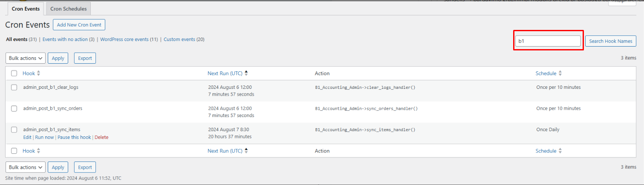This screenshot has width=644, height=185.
Task: Click sort arrows beside bottom Schedule header
Action: click(x=560, y=151)
